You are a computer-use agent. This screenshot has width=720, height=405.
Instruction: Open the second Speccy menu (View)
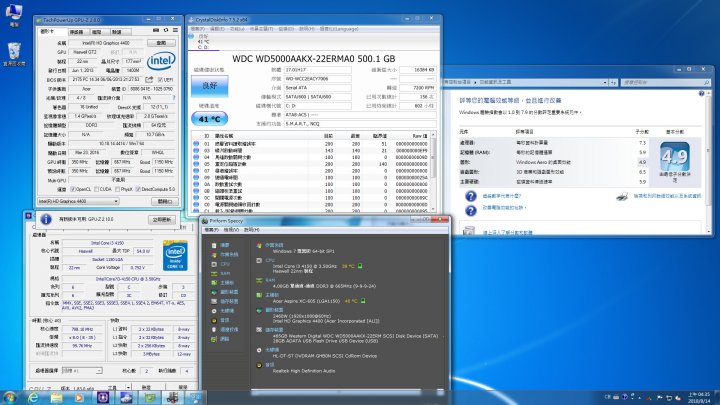click(x=231, y=230)
